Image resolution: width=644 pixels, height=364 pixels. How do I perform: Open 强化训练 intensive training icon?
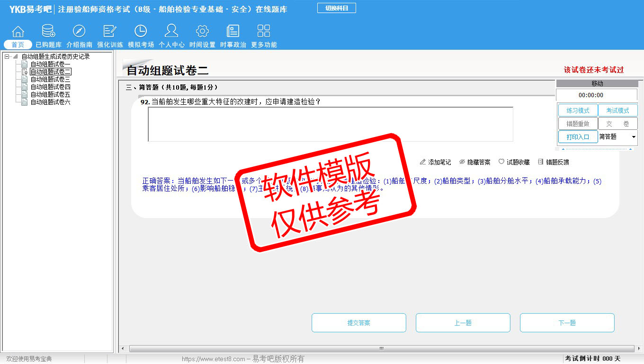[110, 32]
